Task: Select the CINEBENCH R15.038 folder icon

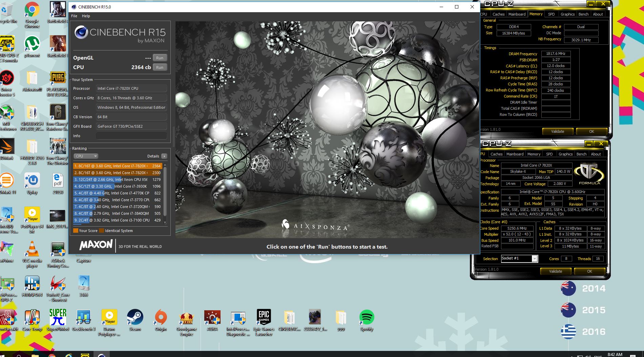Action: pyautogui.click(x=32, y=118)
